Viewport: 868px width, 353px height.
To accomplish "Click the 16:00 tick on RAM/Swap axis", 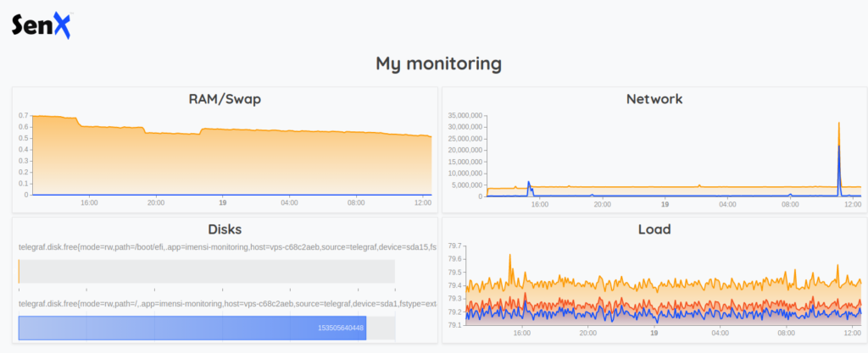I will [89, 203].
